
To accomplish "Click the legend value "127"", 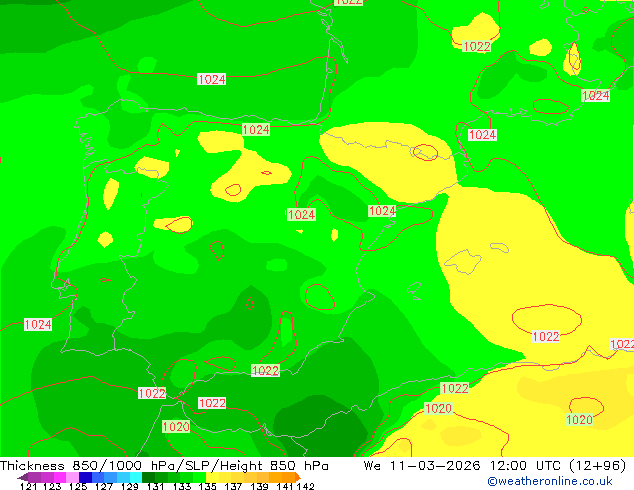I will 104,486.
